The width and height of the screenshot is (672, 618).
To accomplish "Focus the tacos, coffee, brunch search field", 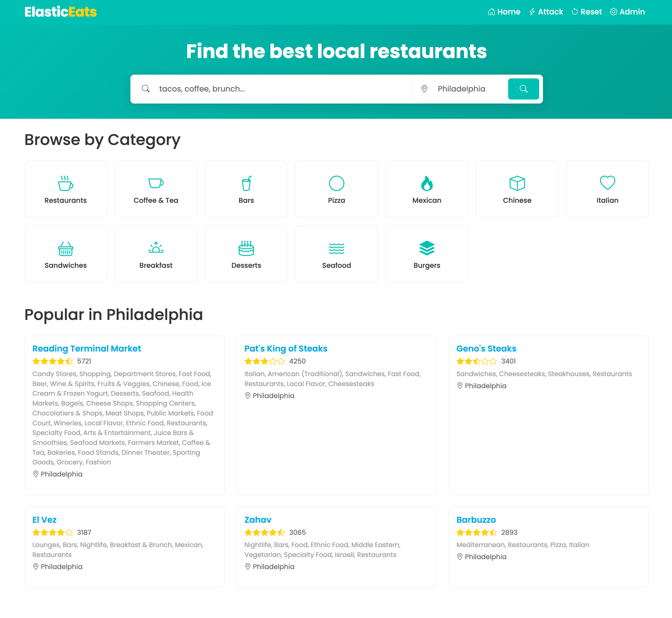I will pyautogui.click(x=281, y=89).
